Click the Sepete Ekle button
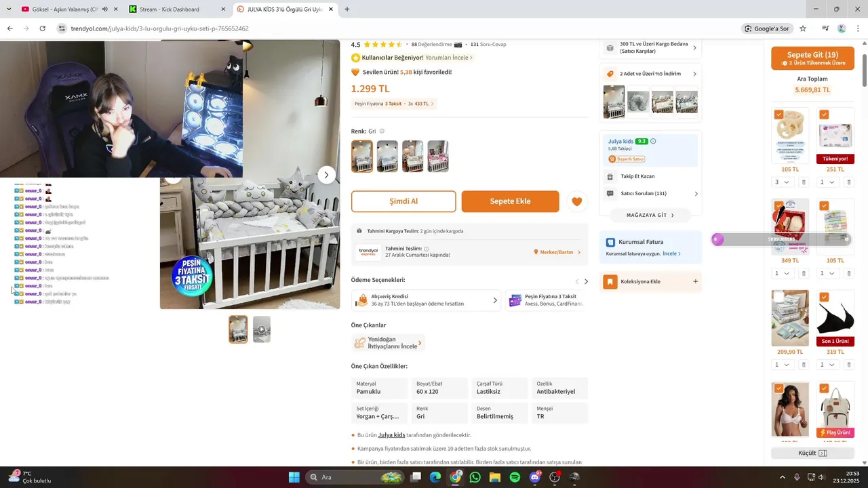 coord(510,201)
